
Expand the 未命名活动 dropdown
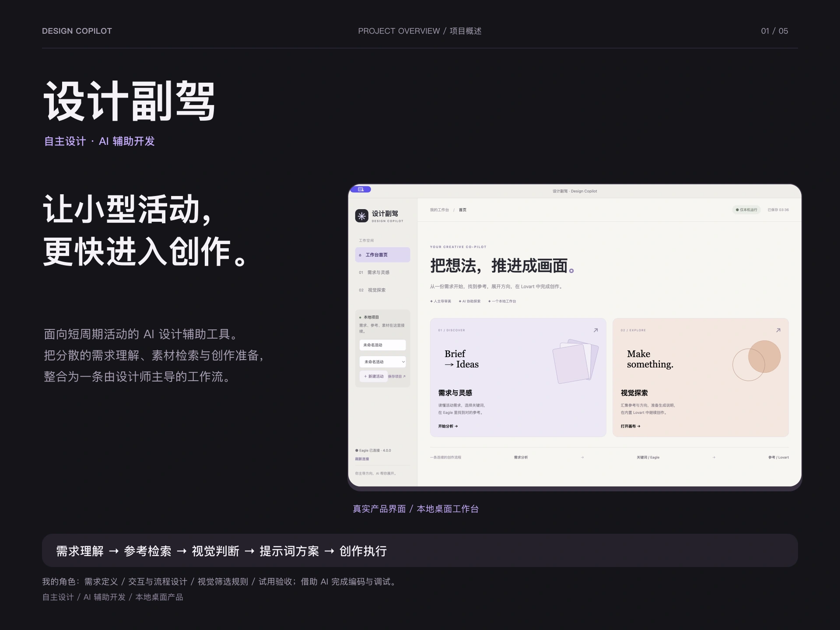[382, 362]
